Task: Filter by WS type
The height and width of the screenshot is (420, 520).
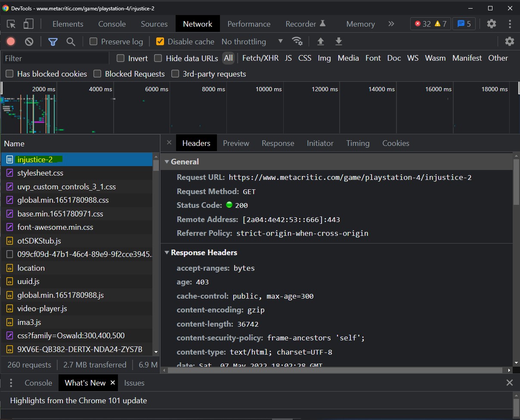Action: click(x=413, y=58)
